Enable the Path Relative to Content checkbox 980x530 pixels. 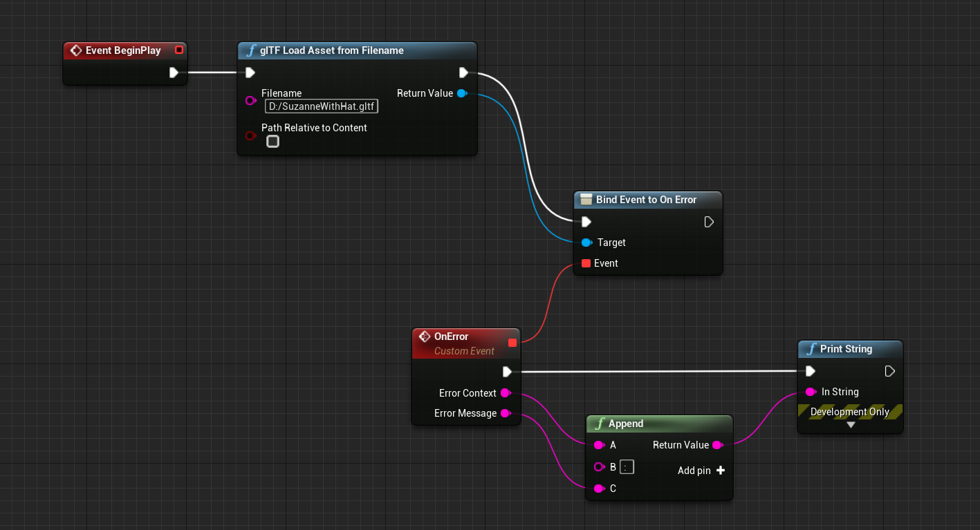[273, 142]
